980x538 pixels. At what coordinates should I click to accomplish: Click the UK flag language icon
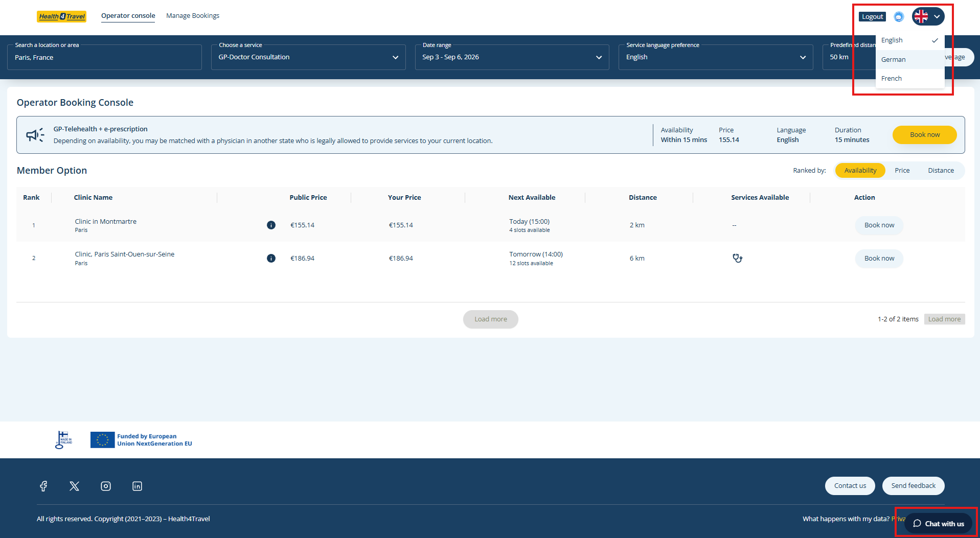921,16
